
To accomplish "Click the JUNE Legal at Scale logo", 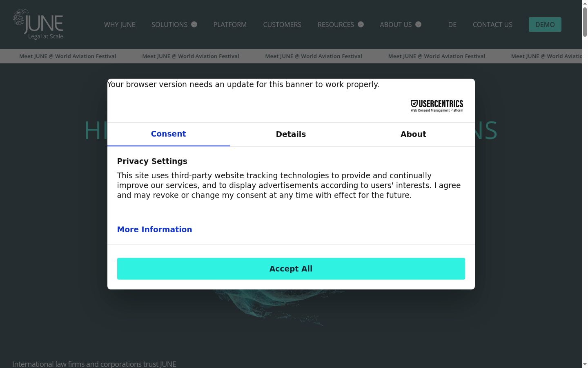I will [x=38, y=24].
